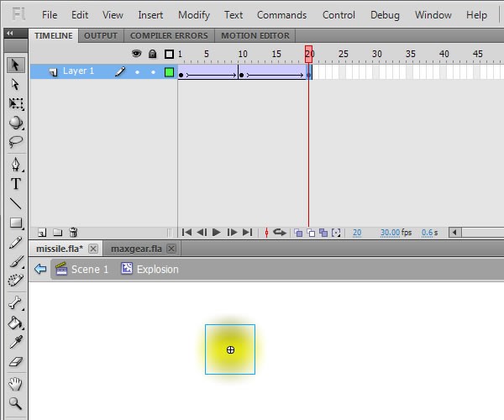Image resolution: width=504 pixels, height=420 pixels.
Task: Switch to the Motion Editor tab
Action: pyautogui.click(x=254, y=35)
